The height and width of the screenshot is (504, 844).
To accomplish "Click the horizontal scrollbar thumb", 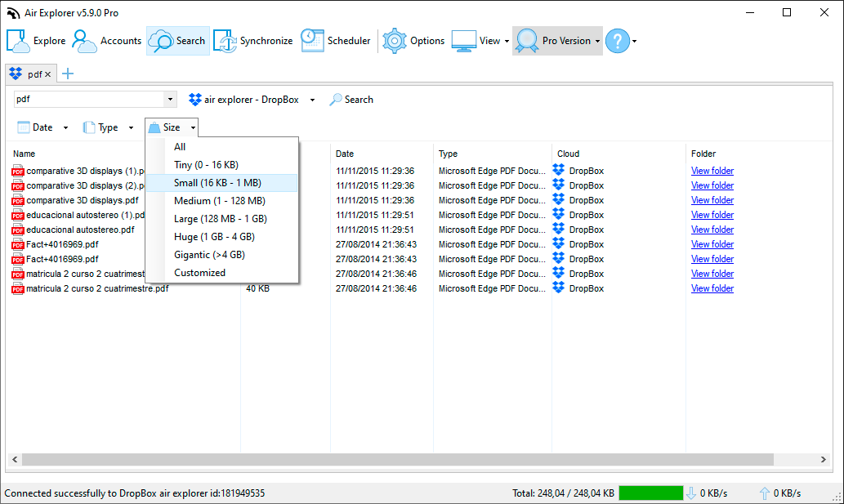I will pyautogui.click(x=398, y=459).
